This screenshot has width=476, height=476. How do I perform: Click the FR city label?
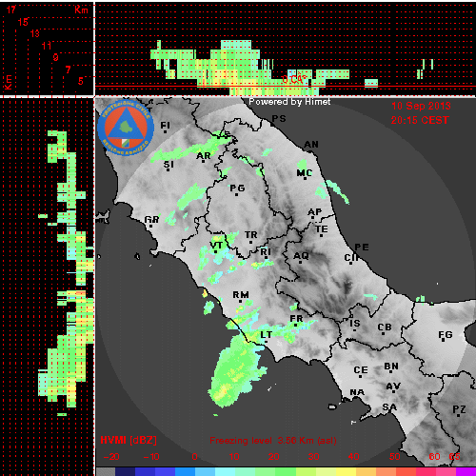(296, 319)
